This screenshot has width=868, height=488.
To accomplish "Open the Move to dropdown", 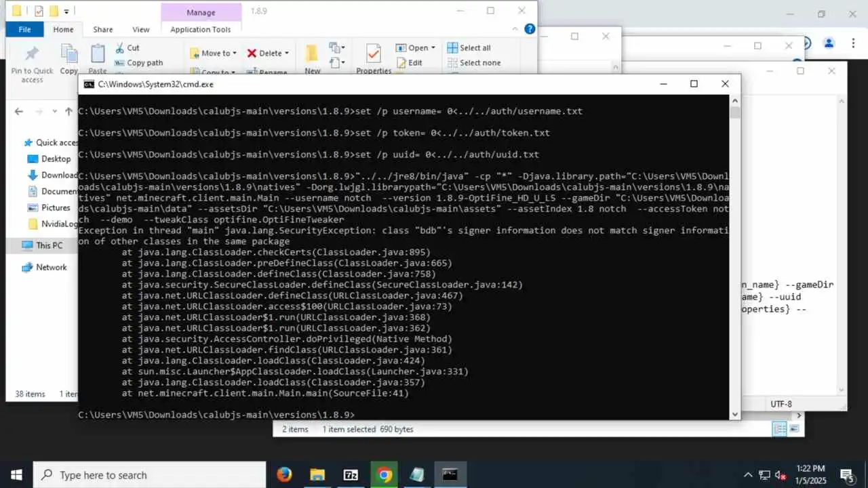I will pyautogui.click(x=213, y=53).
